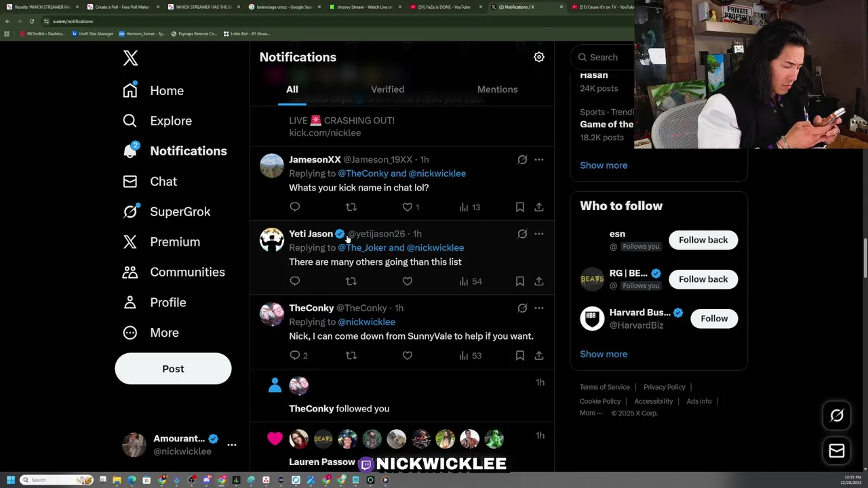Bookmark JamesonXX's post
The width and height of the screenshot is (868, 488).
tap(520, 207)
